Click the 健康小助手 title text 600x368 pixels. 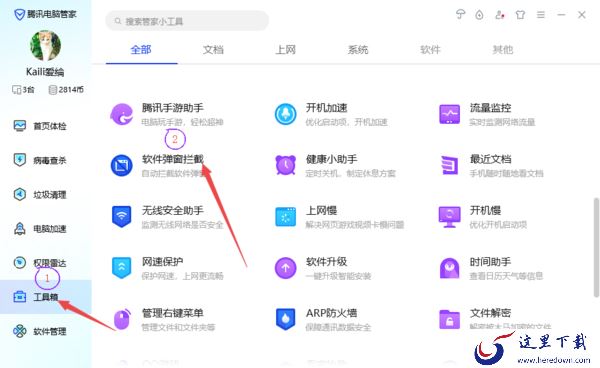(332, 159)
